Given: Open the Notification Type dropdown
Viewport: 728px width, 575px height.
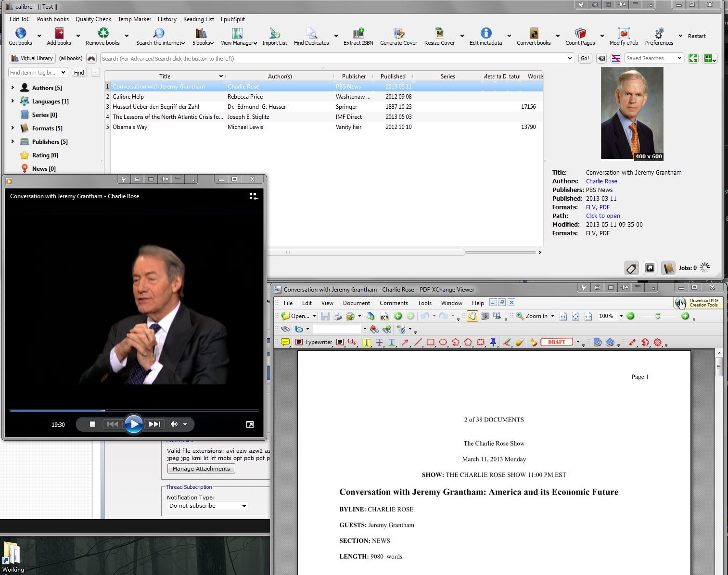Looking at the screenshot, I should coord(207,506).
